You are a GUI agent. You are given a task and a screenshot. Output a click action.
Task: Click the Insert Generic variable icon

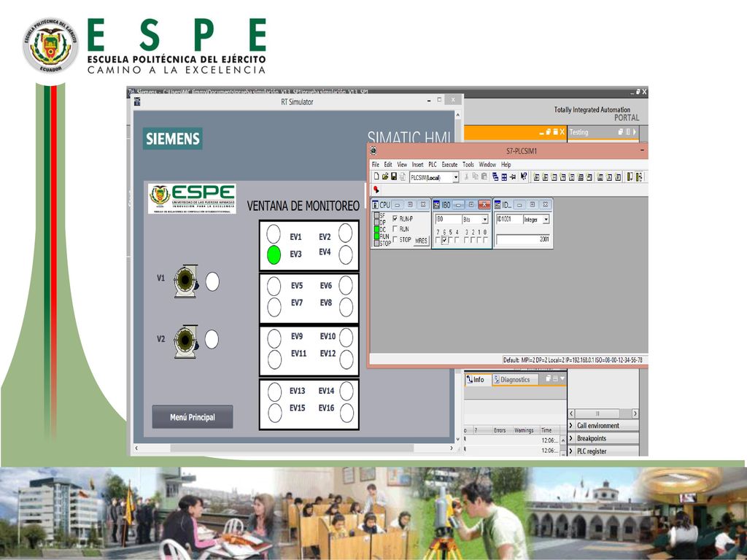pos(581,177)
